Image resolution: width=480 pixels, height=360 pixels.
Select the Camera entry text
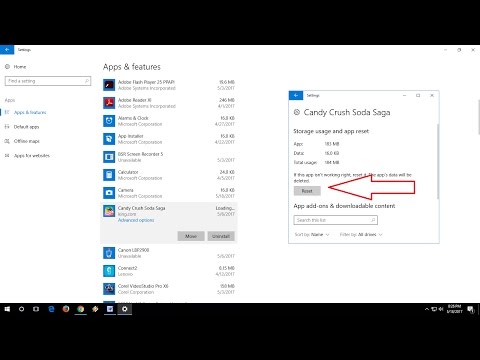(125, 190)
